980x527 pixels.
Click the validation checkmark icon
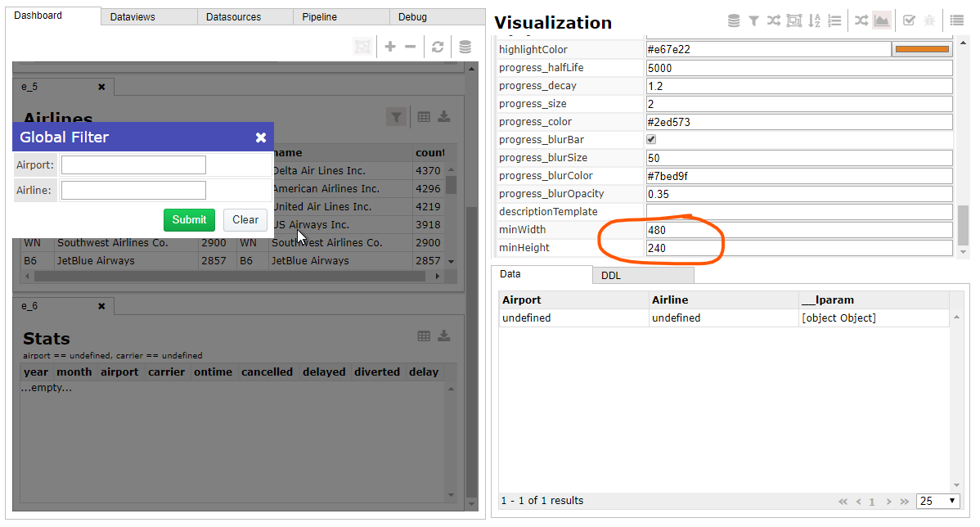[908, 20]
